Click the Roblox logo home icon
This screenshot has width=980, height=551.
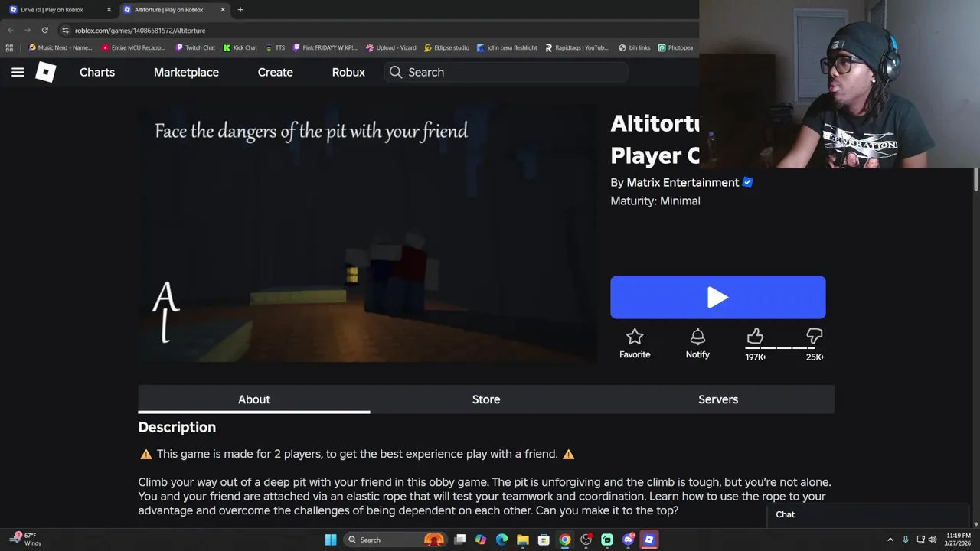(46, 72)
